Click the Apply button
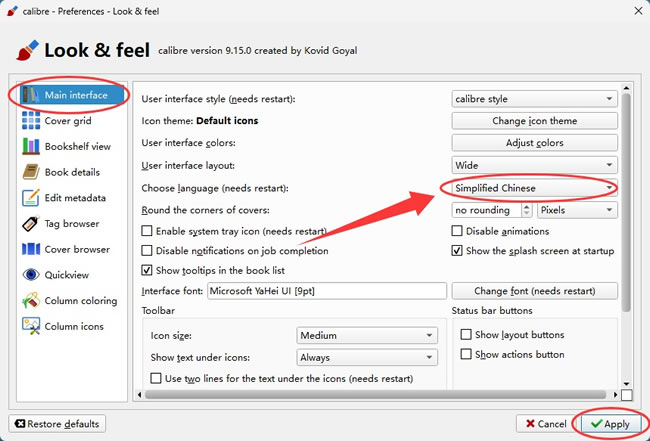The height and width of the screenshot is (441, 650). pyautogui.click(x=611, y=424)
